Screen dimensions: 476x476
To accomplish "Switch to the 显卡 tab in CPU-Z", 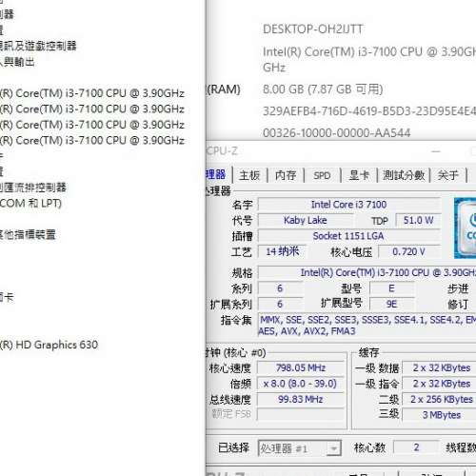I will click(x=359, y=175).
